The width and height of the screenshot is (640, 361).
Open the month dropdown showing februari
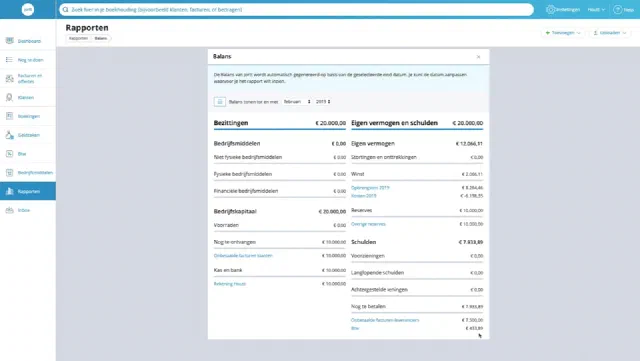coord(297,101)
